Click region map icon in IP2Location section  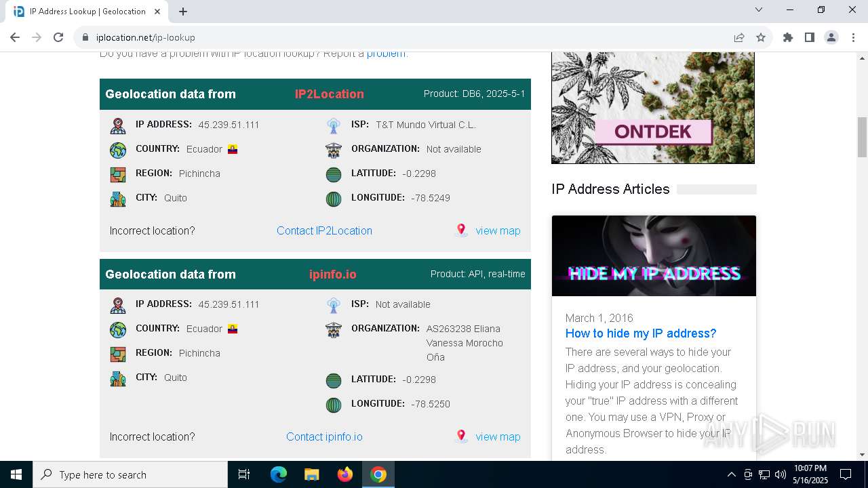click(118, 175)
